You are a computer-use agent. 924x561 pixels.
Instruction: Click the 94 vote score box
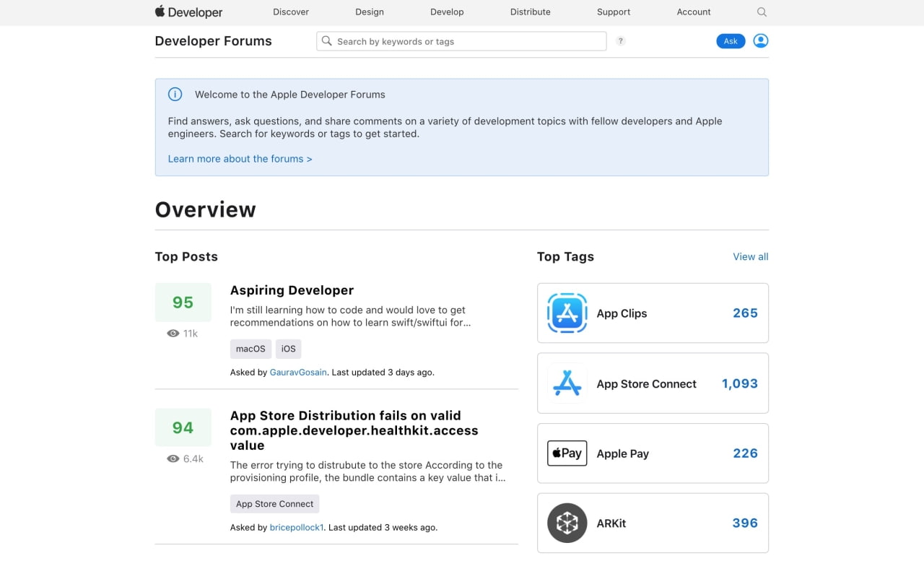(183, 427)
